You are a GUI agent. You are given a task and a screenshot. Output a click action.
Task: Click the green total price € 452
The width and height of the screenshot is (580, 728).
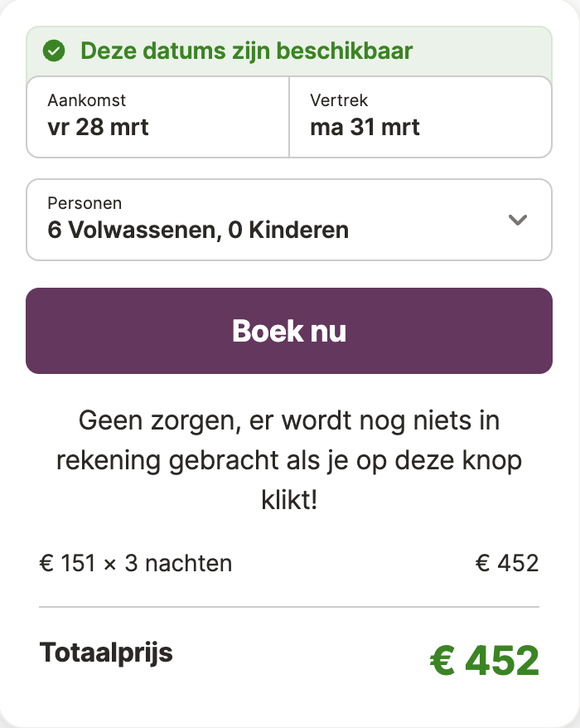coord(485,660)
